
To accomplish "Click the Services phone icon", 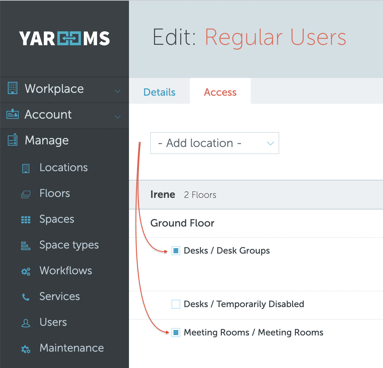I will pyautogui.click(x=26, y=297).
